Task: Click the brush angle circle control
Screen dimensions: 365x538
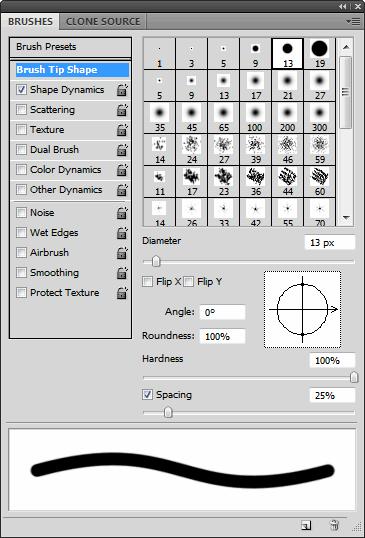Action: [x=303, y=309]
